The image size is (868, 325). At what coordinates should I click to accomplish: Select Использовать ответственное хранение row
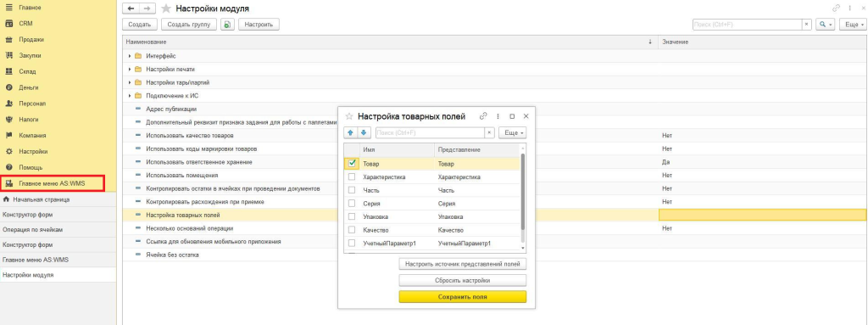pyautogui.click(x=494, y=162)
